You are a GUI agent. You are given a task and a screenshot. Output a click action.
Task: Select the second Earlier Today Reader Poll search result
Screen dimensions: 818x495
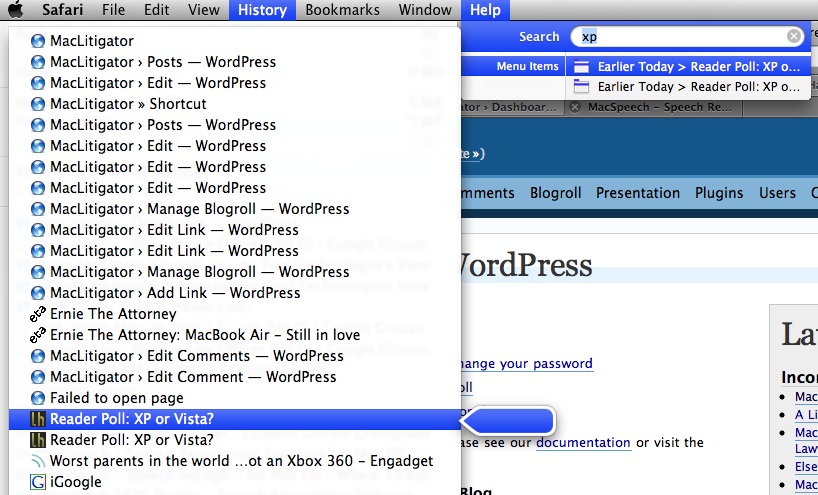[688, 87]
